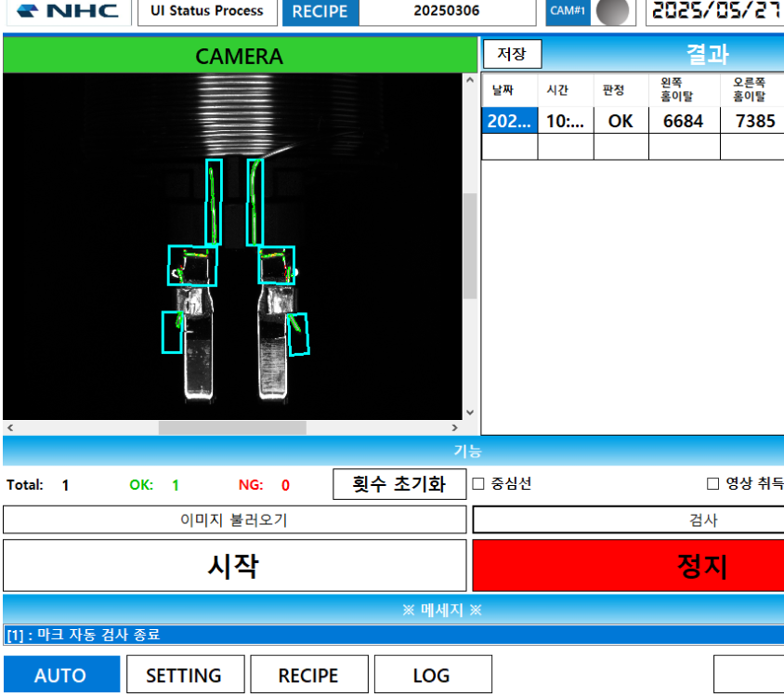Open the SETTING tab
The width and height of the screenshot is (784, 696).
pos(185,675)
